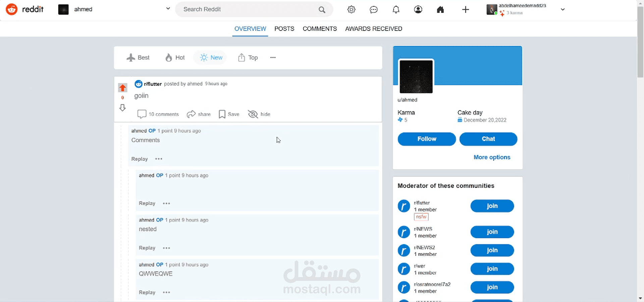Image resolution: width=644 pixels, height=302 pixels.
Task: Join the r/NEWS2 community
Action: [x=492, y=250]
